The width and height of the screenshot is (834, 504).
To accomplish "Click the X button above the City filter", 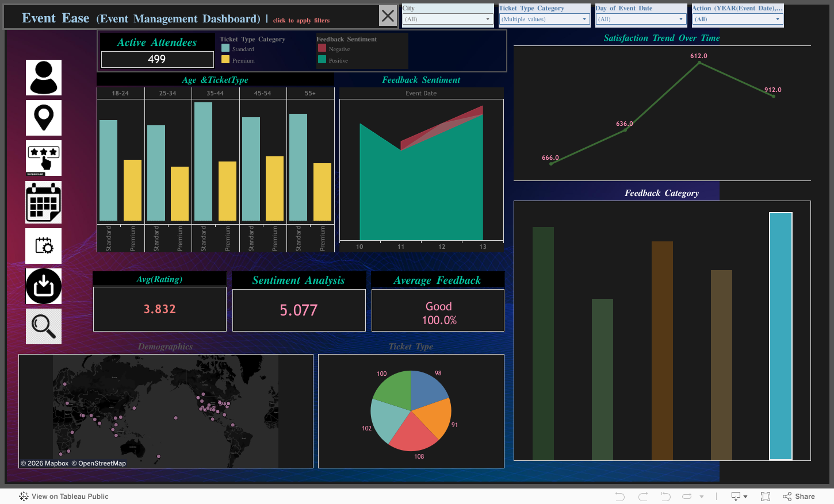I will click(388, 16).
